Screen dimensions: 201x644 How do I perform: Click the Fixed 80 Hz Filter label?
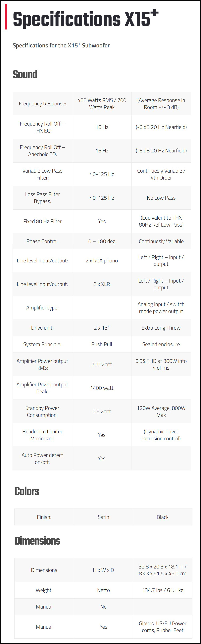coord(42,221)
